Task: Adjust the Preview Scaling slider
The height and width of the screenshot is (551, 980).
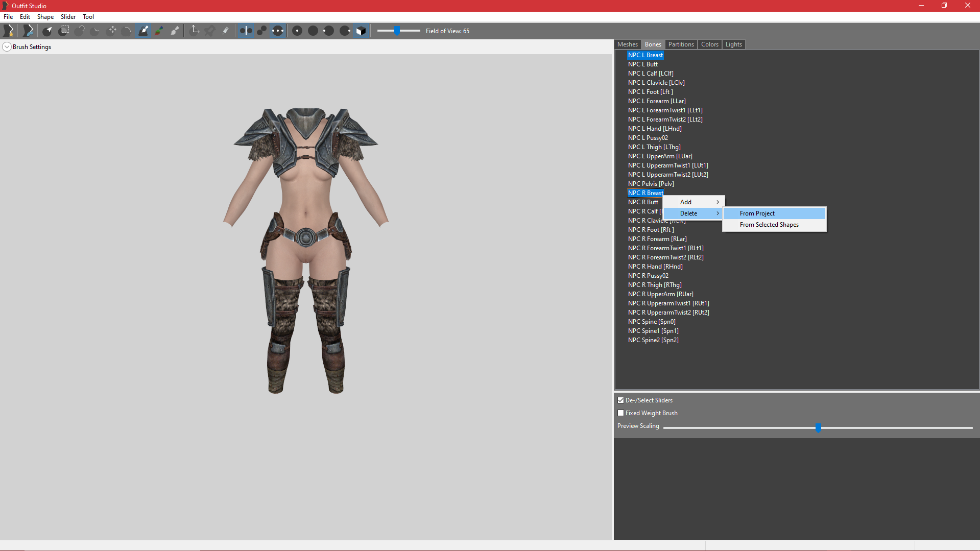Action: tap(818, 428)
